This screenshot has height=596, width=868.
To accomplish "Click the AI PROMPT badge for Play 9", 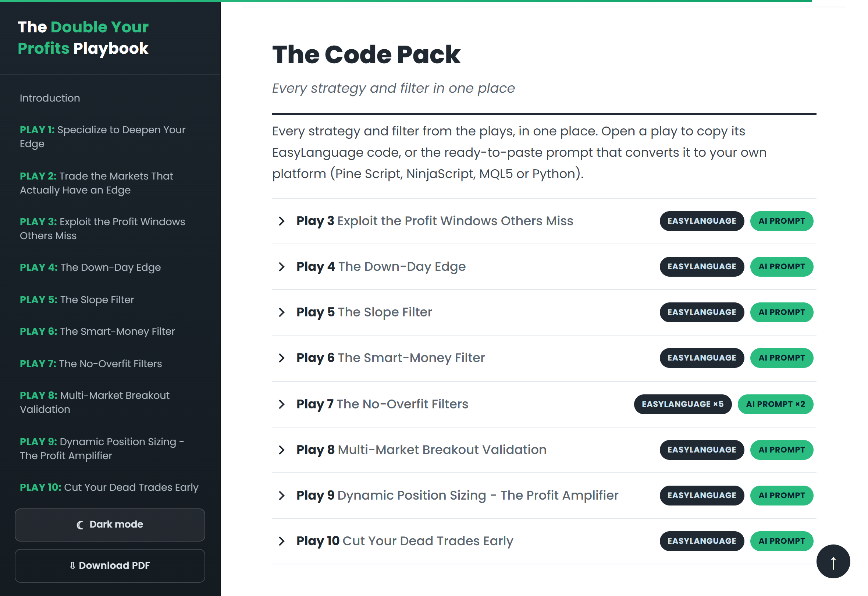I will [x=781, y=495].
